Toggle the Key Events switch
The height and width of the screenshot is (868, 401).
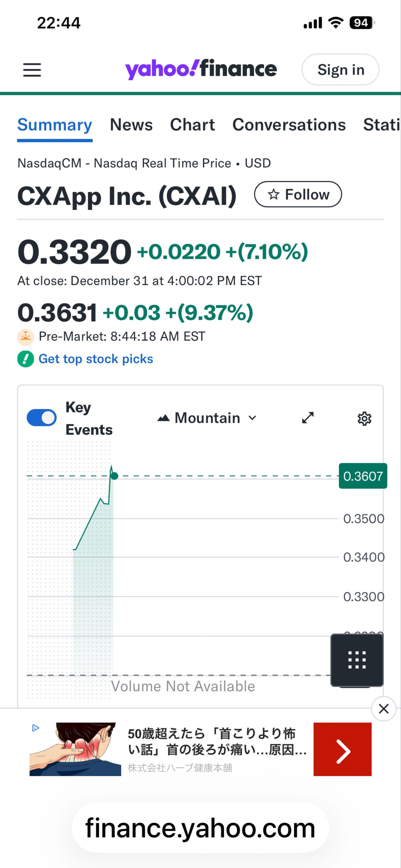coord(41,418)
